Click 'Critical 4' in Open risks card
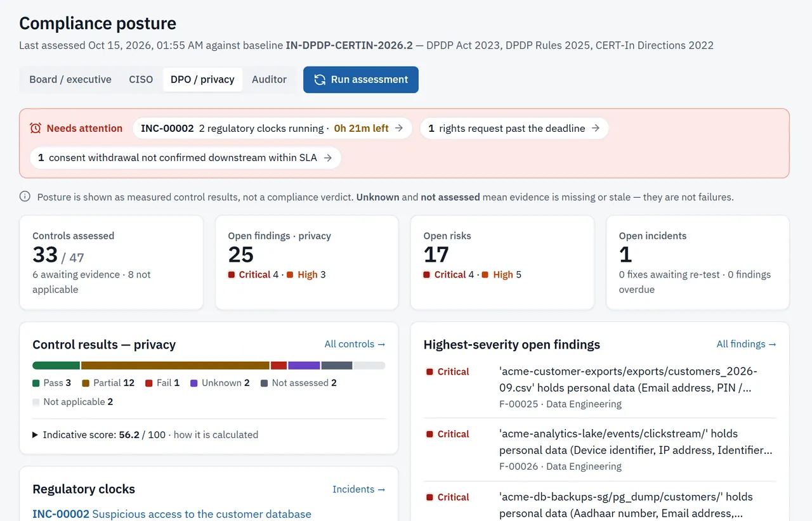 tap(449, 274)
